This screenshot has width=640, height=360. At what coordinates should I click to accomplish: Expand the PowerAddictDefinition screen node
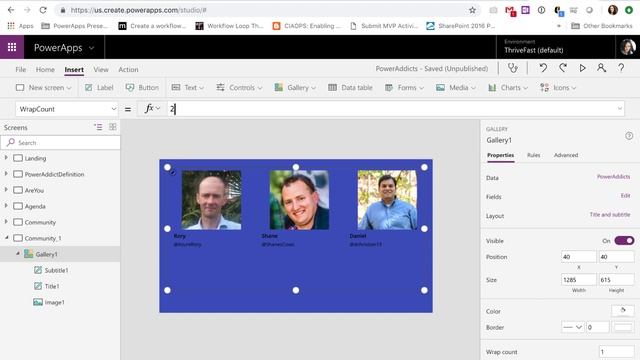(6, 173)
